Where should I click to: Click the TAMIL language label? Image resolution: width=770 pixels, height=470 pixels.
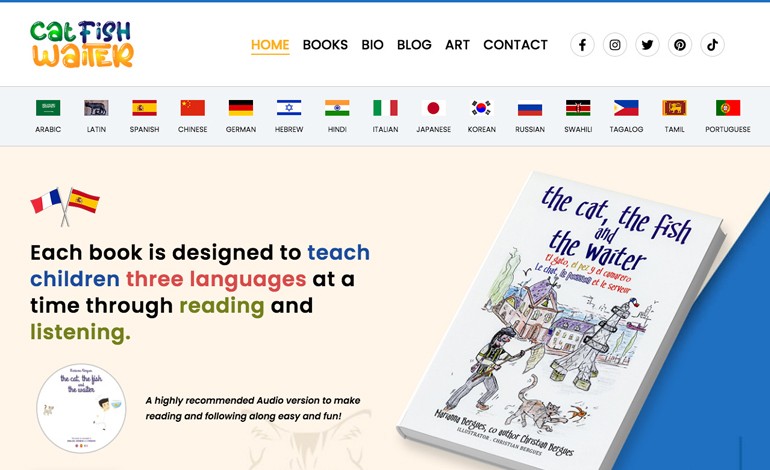point(674,129)
